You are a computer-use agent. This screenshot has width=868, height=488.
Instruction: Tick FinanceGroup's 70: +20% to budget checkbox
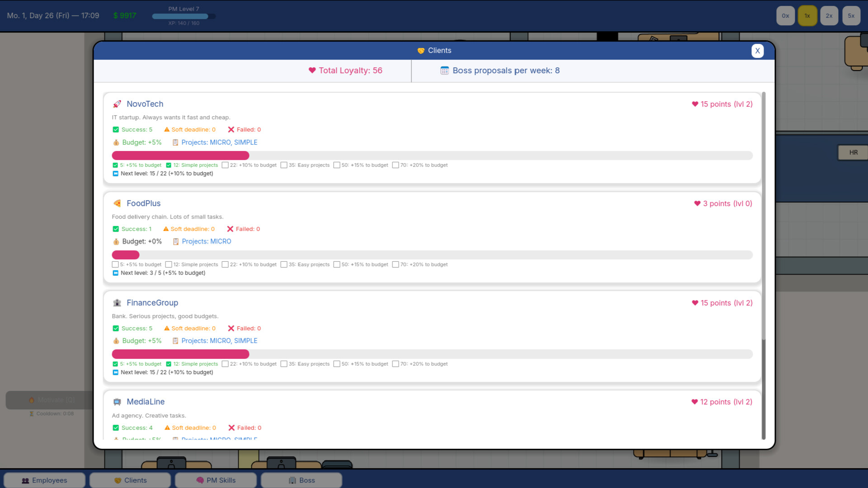(x=396, y=364)
